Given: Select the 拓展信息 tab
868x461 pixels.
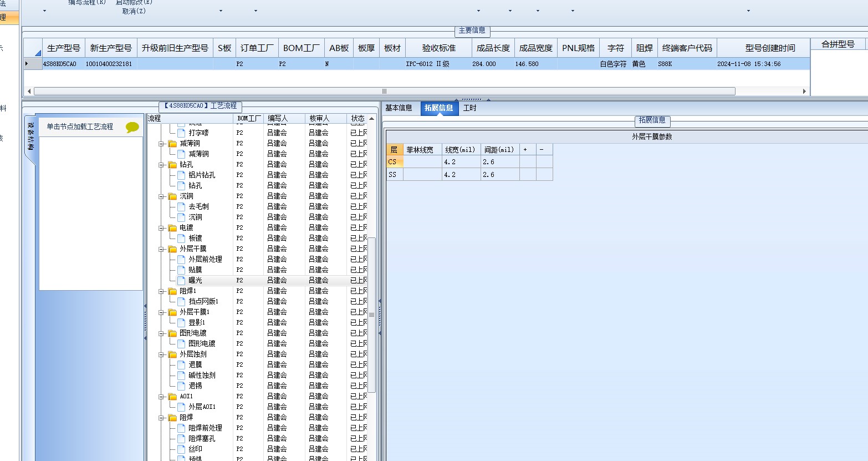Looking at the screenshot, I should coord(439,108).
